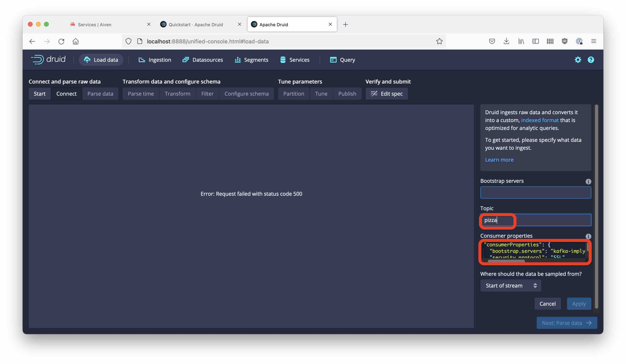
Task: Click Bootstrap servers info icon
Action: click(588, 181)
